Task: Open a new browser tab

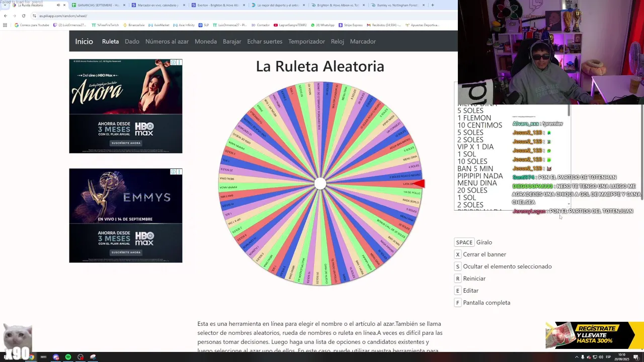Action: point(432,5)
